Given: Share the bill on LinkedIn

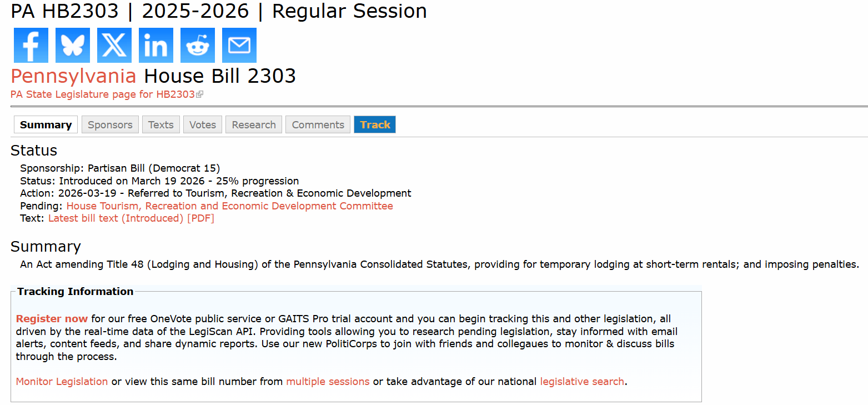Looking at the screenshot, I should coord(156,45).
